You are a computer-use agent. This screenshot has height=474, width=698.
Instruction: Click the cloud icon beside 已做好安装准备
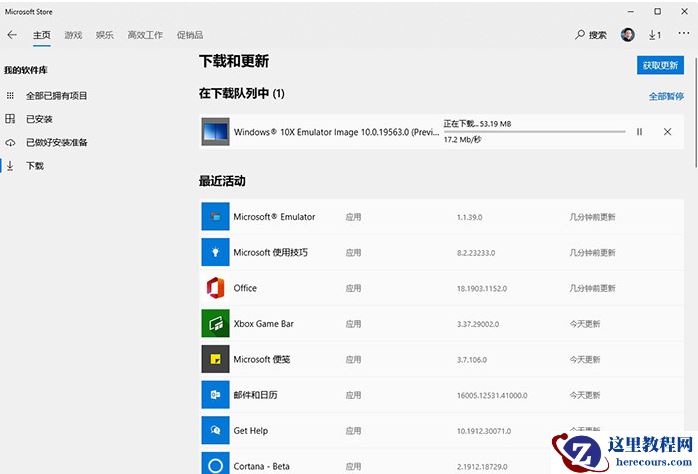pyautogui.click(x=10, y=143)
